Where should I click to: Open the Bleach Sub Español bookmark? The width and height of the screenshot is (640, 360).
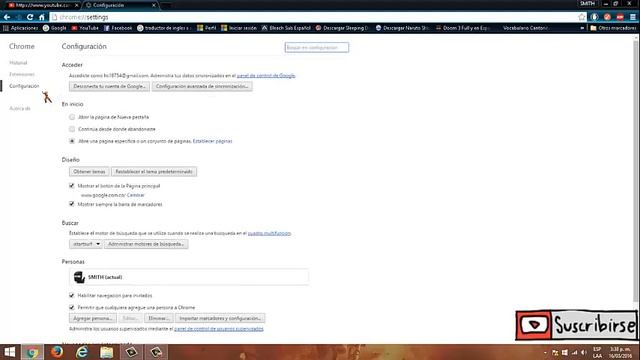point(286,28)
